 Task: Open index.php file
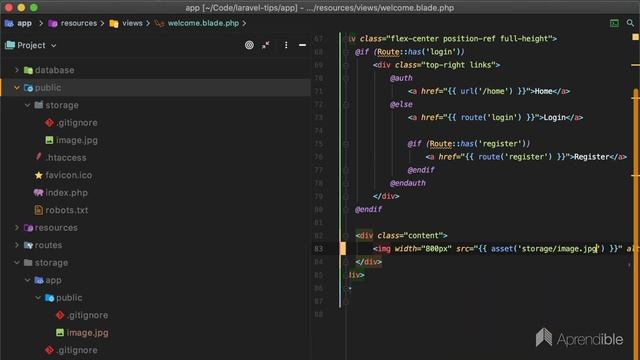pos(66,193)
